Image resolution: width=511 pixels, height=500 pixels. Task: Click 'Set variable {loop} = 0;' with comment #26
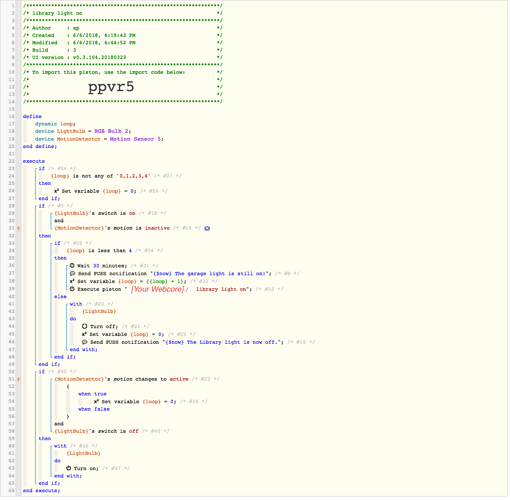pyautogui.click(x=95, y=192)
